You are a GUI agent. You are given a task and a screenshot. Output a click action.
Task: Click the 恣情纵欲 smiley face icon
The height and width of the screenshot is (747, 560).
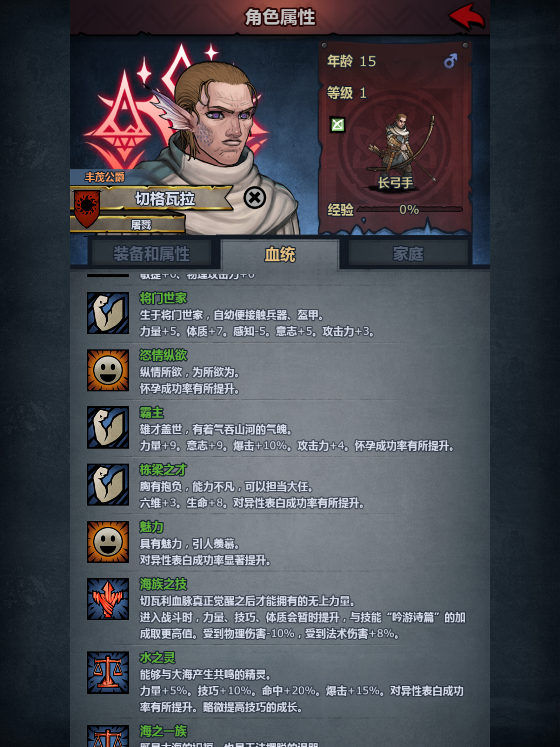(x=108, y=370)
